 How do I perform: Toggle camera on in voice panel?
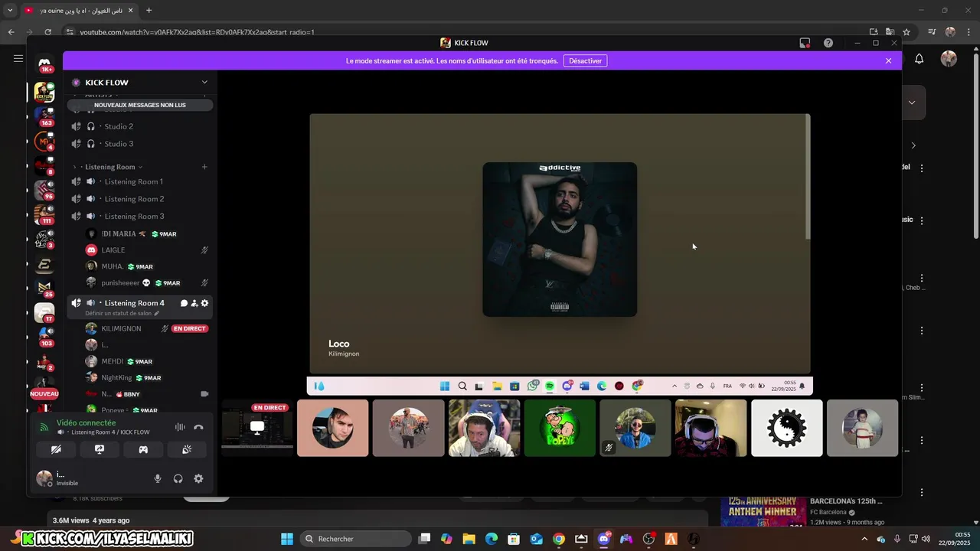56,450
